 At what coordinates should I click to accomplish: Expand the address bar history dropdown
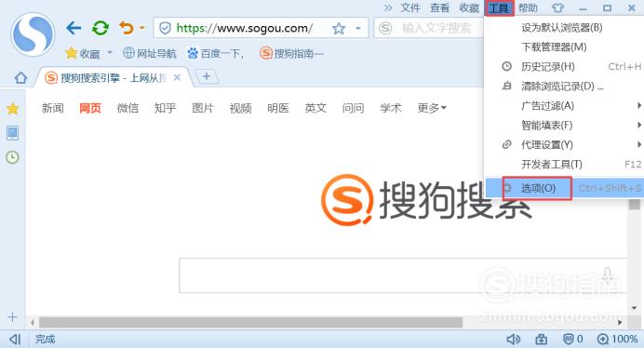pos(358,28)
